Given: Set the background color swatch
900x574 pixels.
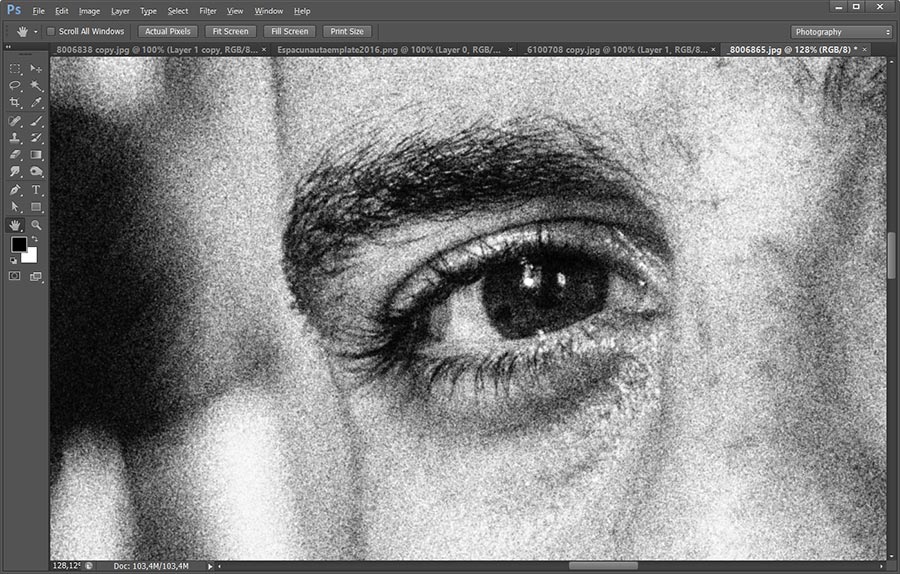Looking at the screenshot, I should pos(30,254).
